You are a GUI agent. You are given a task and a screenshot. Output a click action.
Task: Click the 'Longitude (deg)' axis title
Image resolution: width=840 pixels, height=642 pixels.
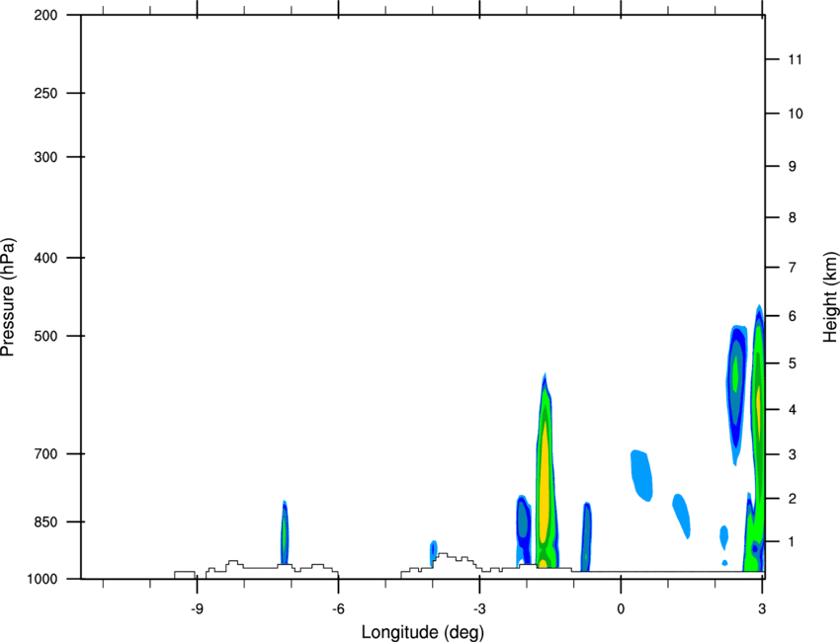point(423,632)
